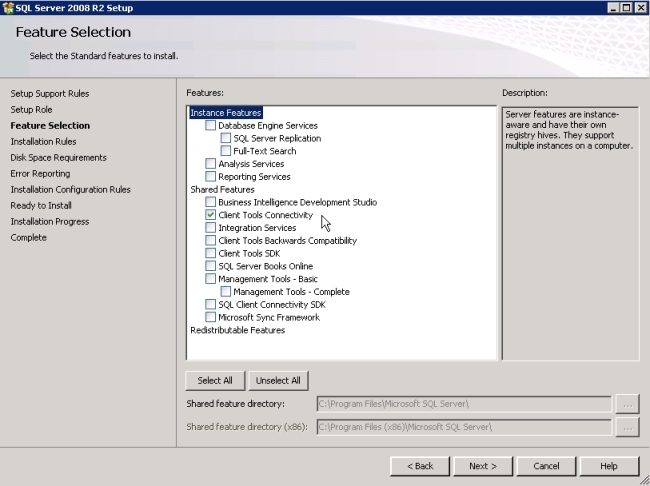Maximize the setup window
This screenshot has width=650, height=486.
point(627,8)
